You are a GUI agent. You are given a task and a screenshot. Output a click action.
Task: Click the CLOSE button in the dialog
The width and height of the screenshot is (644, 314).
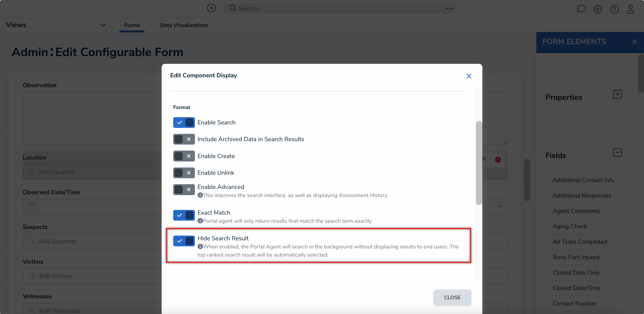452,297
